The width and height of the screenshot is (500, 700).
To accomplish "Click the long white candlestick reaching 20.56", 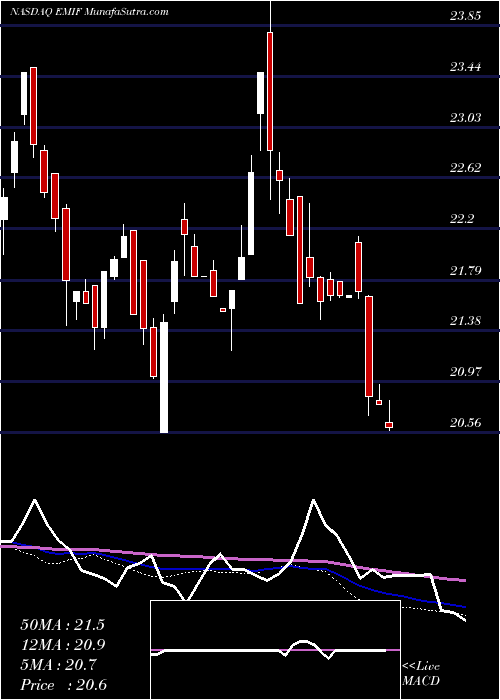I will point(164,377).
